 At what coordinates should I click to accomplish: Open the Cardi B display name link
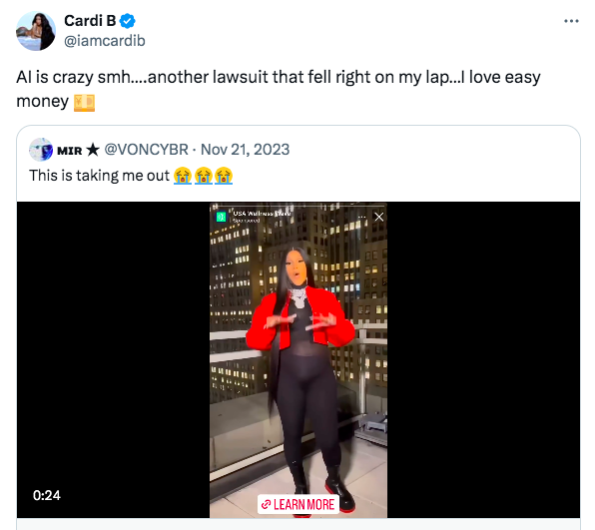pyautogui.click(x=90, y=21)
